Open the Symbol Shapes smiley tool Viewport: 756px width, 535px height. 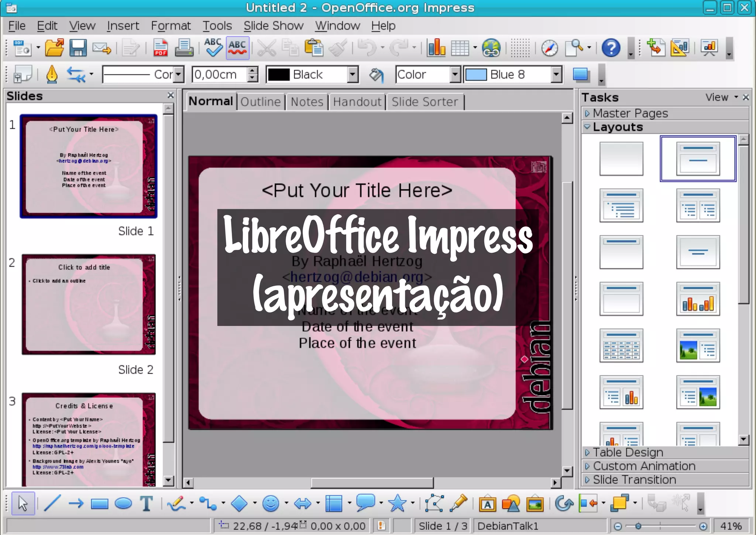tap(271, 504)
